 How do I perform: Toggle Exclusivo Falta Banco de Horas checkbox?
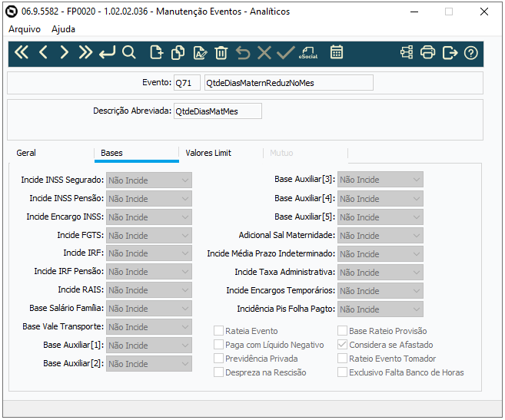point(342,372)
